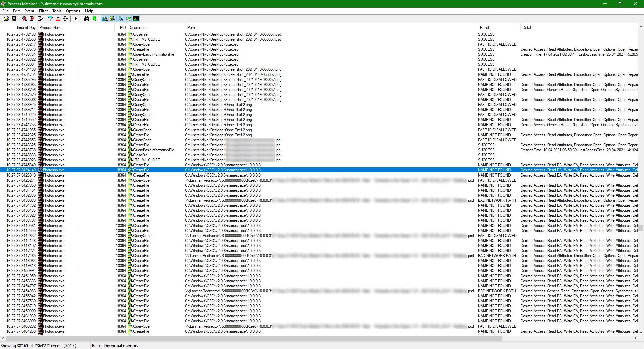The image size is (644, 349).
Task: Click the Time of Day column header
Action: 19,28
